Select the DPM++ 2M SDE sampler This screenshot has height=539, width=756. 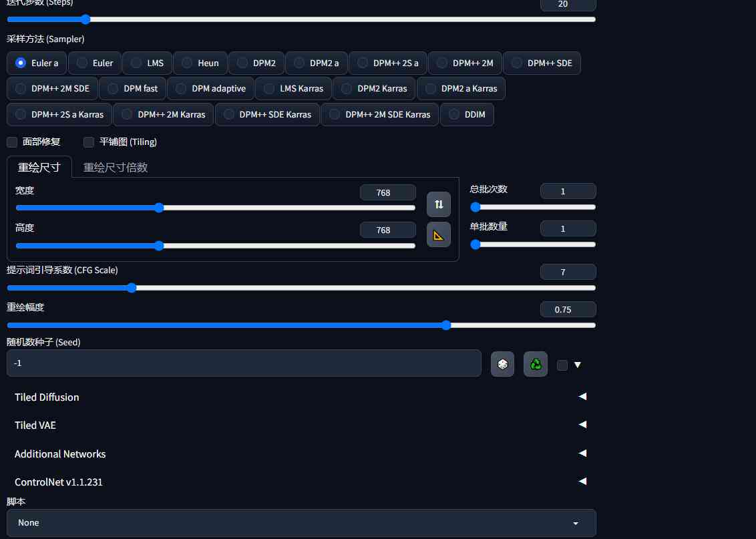coord(53,89)
